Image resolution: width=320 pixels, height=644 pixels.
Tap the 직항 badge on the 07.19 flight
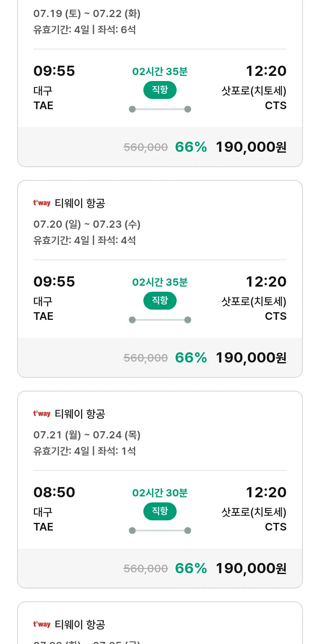click(x=160, y=90)
